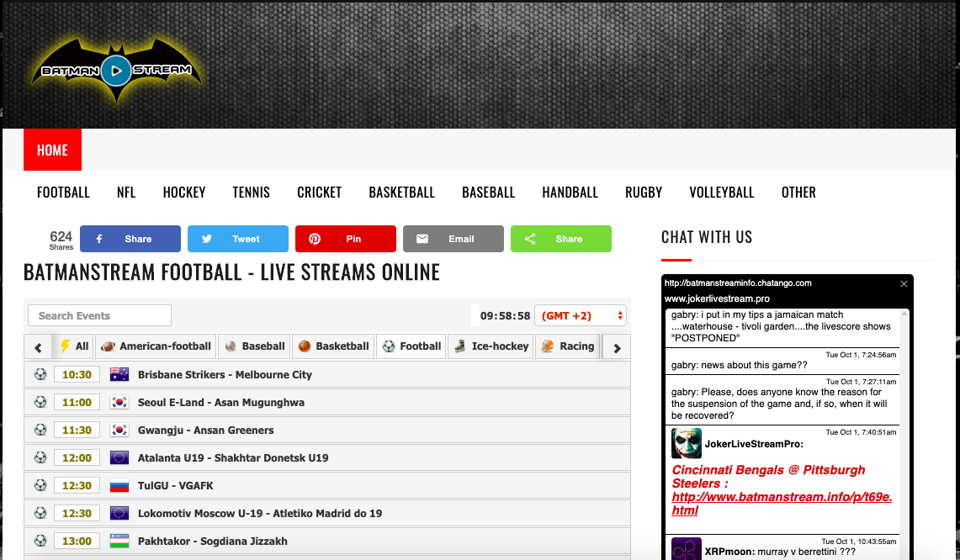Open Atalanta U19 - Shakhtar Donetsk U19 match

[327, 457]
